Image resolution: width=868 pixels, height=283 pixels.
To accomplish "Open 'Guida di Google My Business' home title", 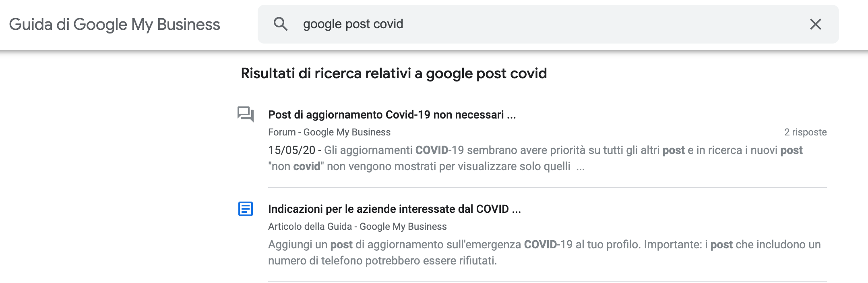I will pos(114,24).
